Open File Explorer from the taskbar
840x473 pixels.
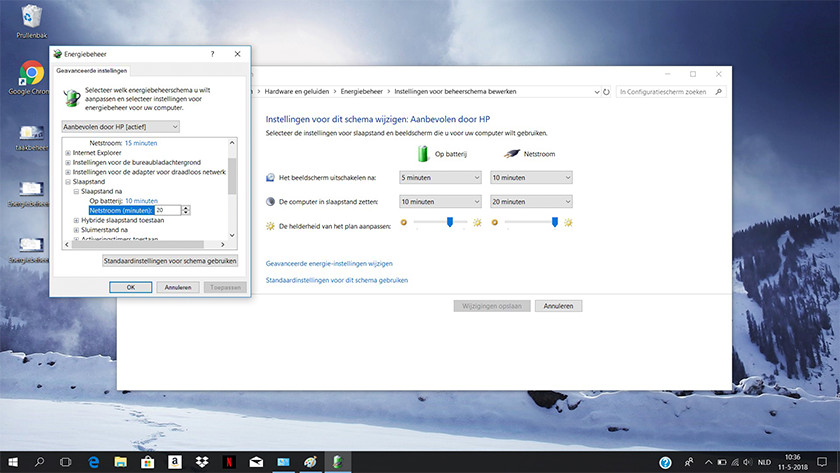click(121, 462)
